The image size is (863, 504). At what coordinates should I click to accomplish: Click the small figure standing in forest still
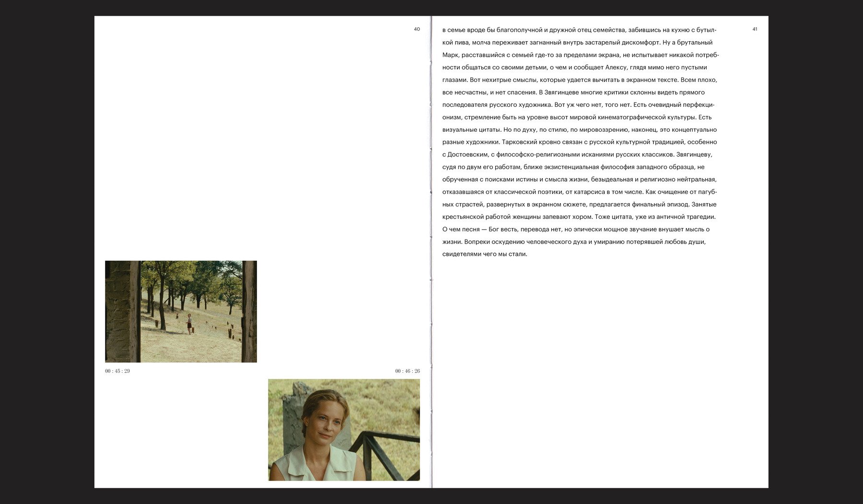click(189, 324)
